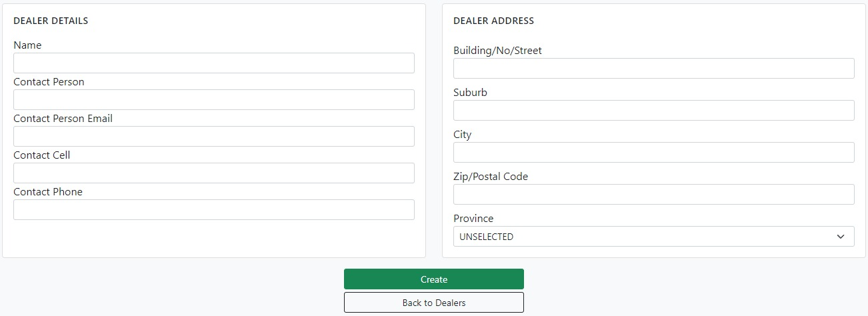868x316 pixels.
Task: Click the Contact Phone label text
Action: pos(48,192)
